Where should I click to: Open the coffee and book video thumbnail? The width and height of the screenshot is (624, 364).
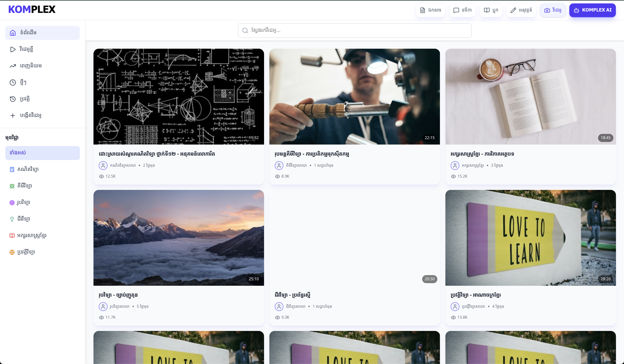pos(530,96)
